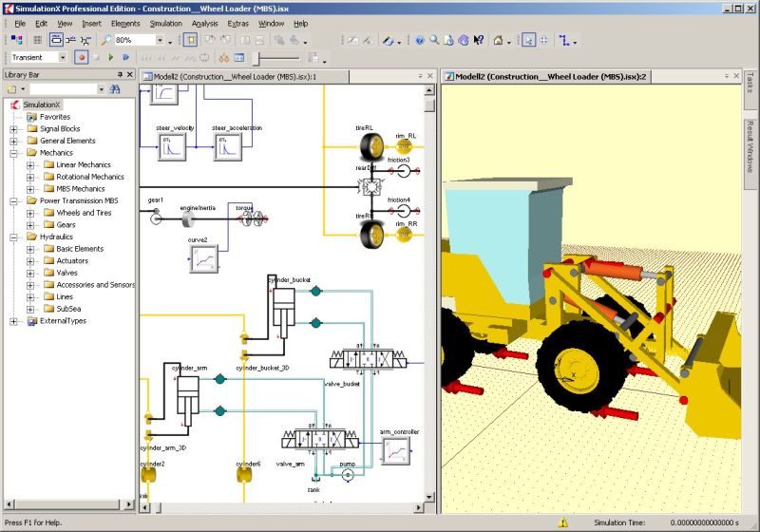Viewport: 760px width, 532px height.
Task: Pin the Library Bar panel
Action: click(x=120, y=75)
